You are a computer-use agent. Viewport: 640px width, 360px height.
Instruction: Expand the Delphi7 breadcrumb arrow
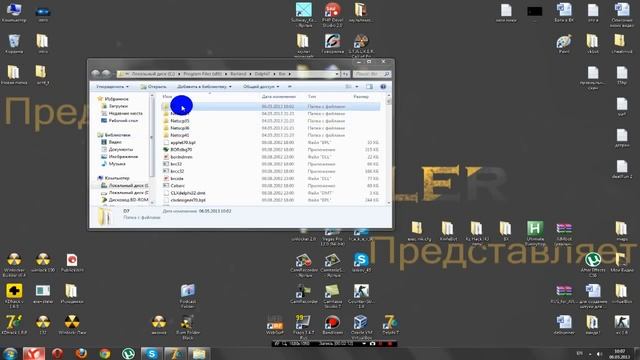[274, 74]
